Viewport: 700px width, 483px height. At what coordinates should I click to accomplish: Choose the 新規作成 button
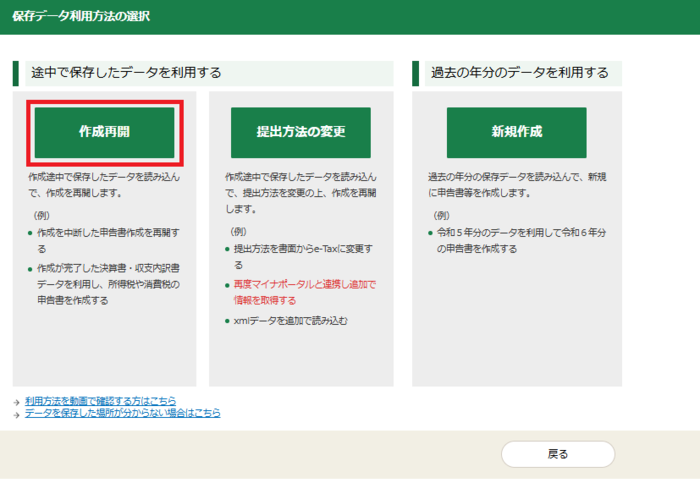pyautogui.click(x=517, y=132)
